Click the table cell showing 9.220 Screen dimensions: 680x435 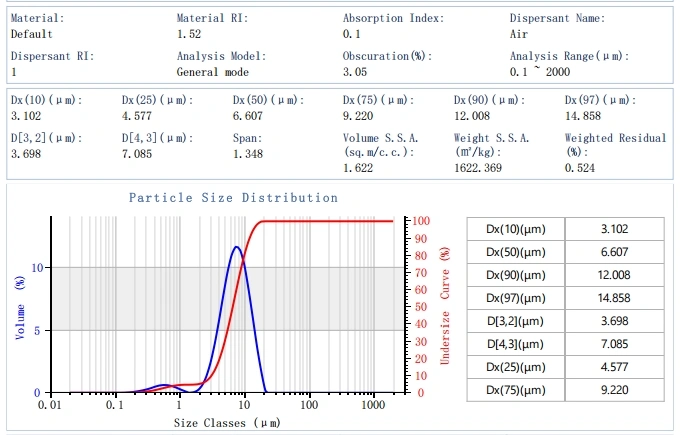tap(614, 390)
